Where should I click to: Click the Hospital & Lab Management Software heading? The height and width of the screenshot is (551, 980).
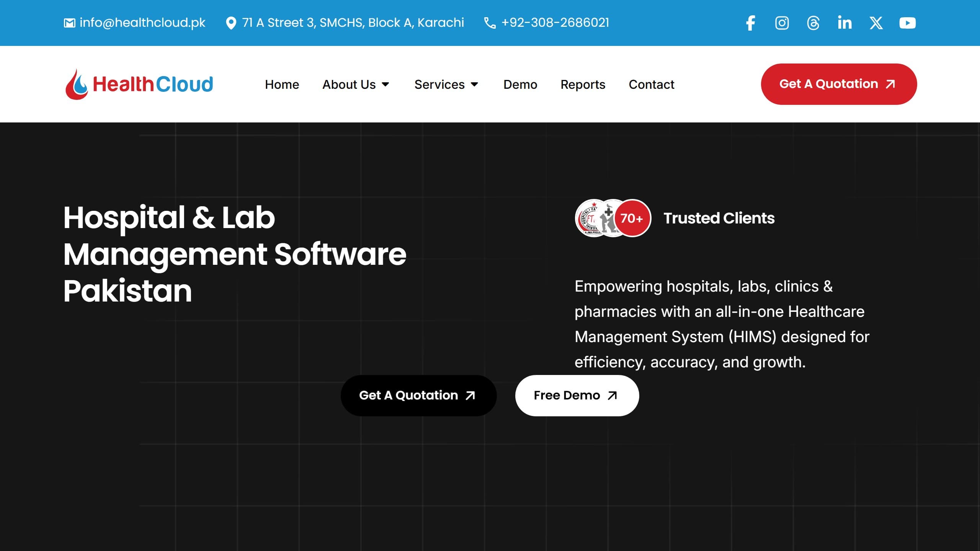pos(234,254)
